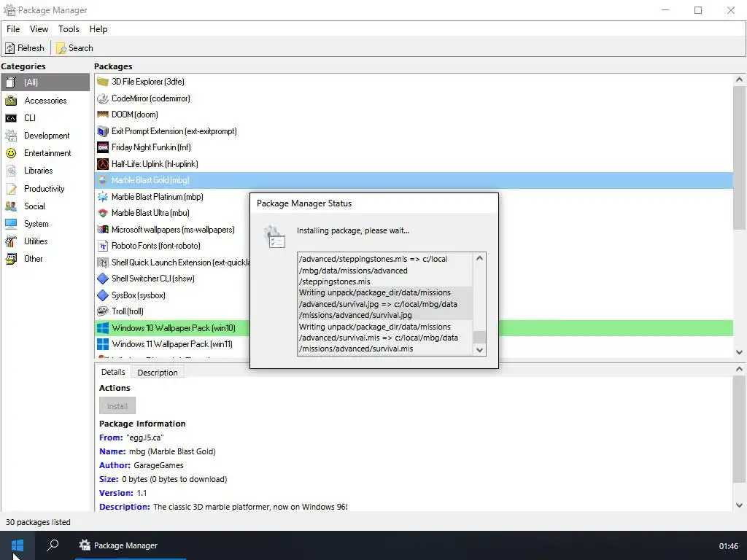Click the Windows 11 Wallpaper Pack icon

102,344
